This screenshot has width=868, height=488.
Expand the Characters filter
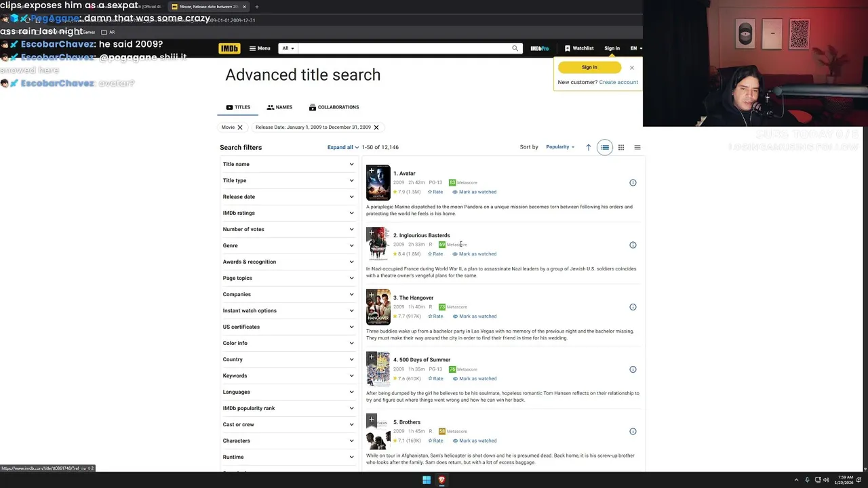pos(288,441)
